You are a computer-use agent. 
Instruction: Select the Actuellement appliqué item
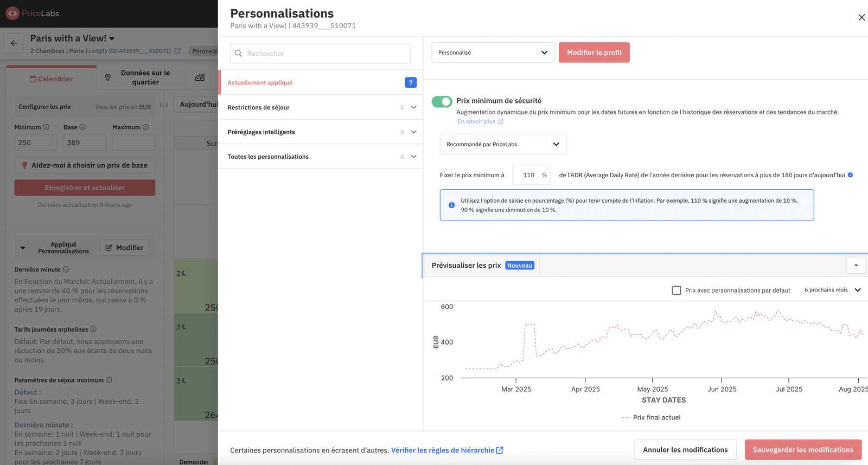click(321, 82)
